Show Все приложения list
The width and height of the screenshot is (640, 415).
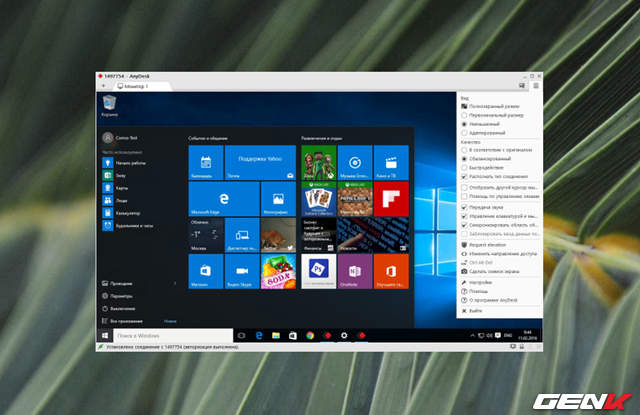[x=122, y=321]
